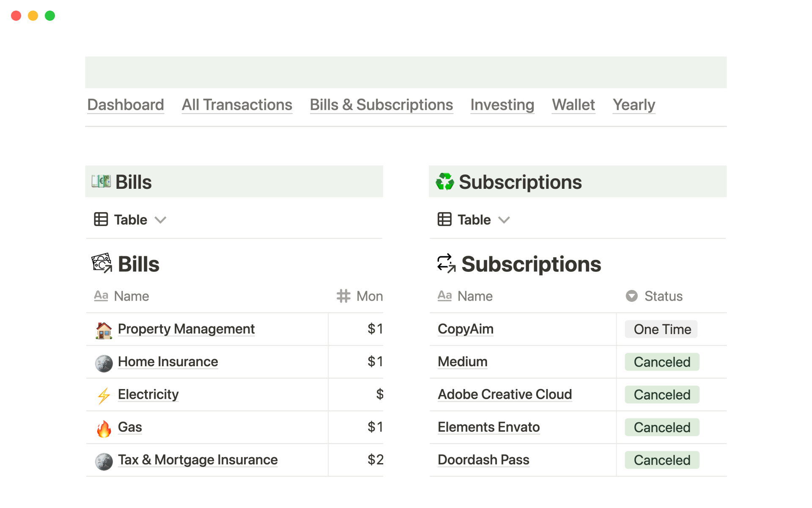Open the Status column header menu
This screenshot has height=508, width=812.
pyautogui.click(x=663, y=296)
